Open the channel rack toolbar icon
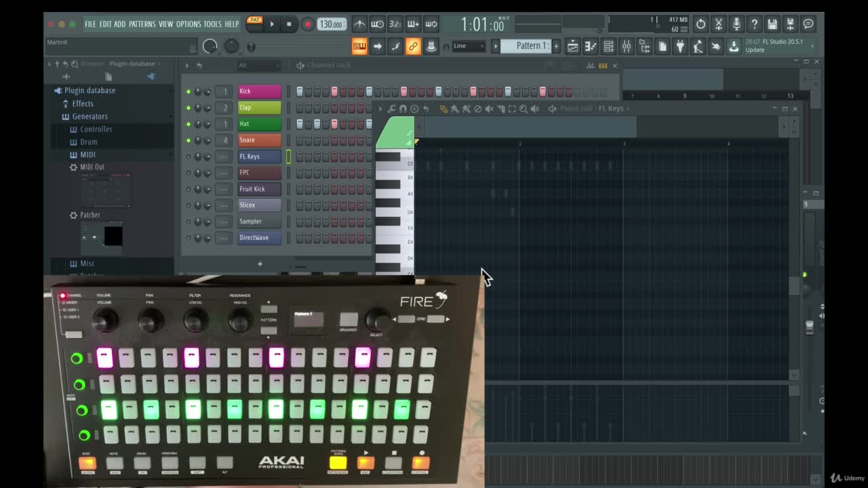 point(608,46)
